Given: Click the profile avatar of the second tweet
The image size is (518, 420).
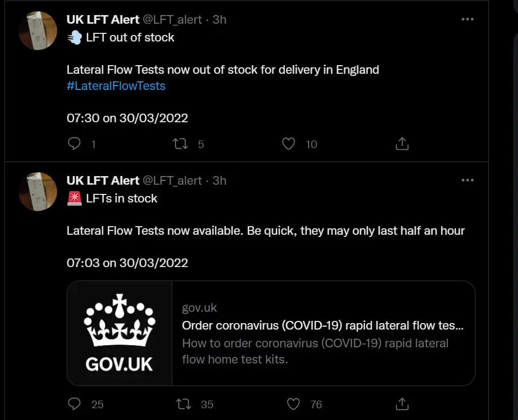Looking at the screenshot, I should [37, 192].
